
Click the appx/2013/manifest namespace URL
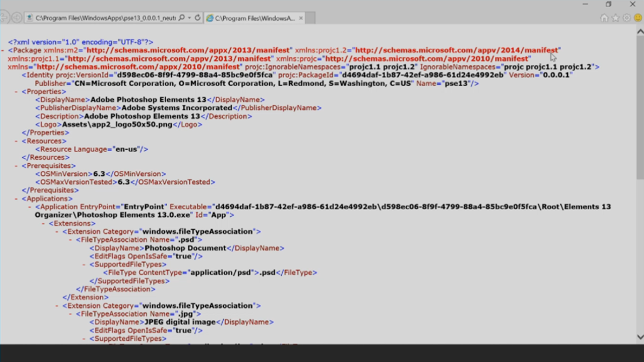point(188,50)
